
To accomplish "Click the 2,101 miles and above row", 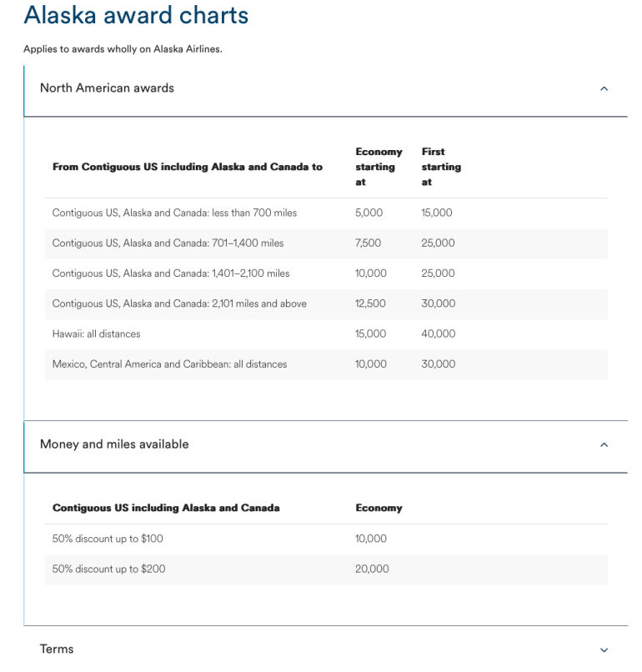I will (179, 303).
